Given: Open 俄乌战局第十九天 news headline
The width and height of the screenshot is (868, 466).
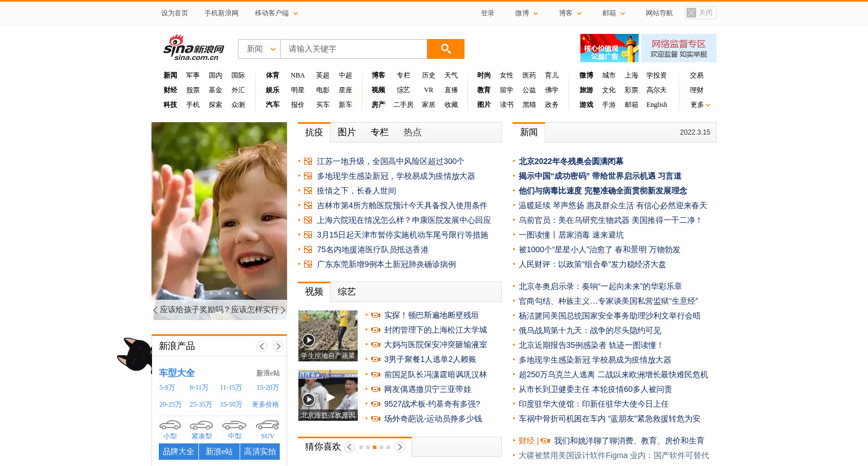Looking at the screenshot, I should 590,330.
